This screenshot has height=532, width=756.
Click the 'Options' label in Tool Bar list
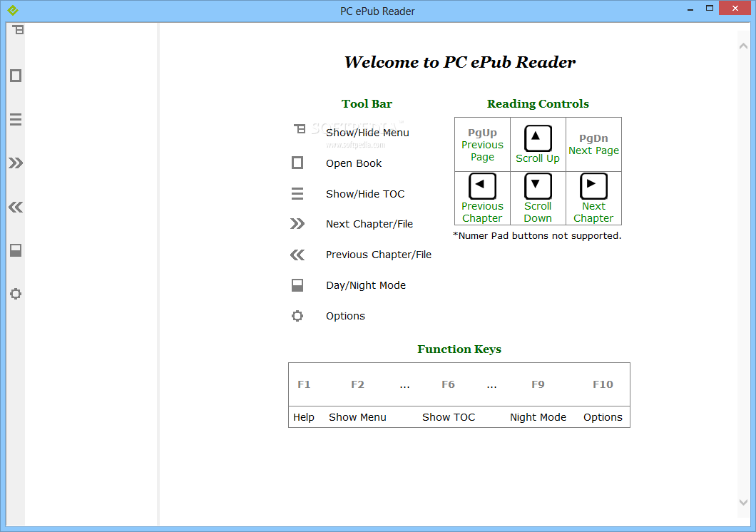point(345,316)
